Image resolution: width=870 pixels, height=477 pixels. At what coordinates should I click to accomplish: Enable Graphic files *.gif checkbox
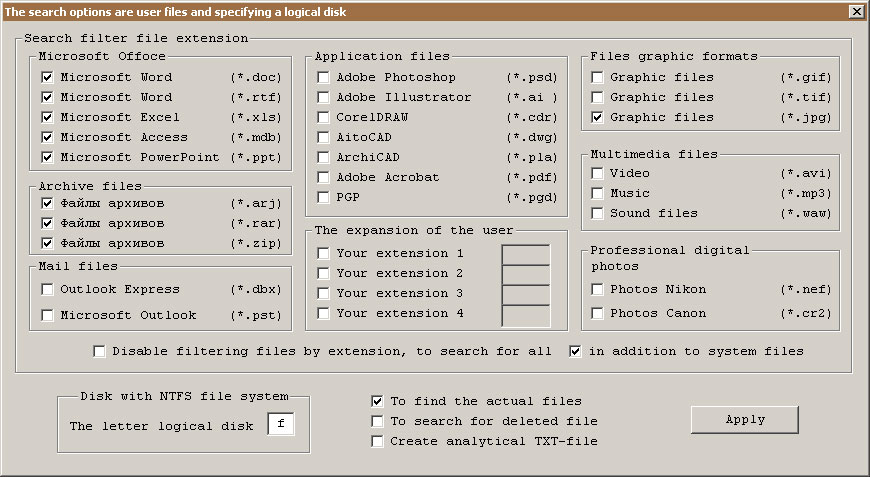click(x=597, y=77)
